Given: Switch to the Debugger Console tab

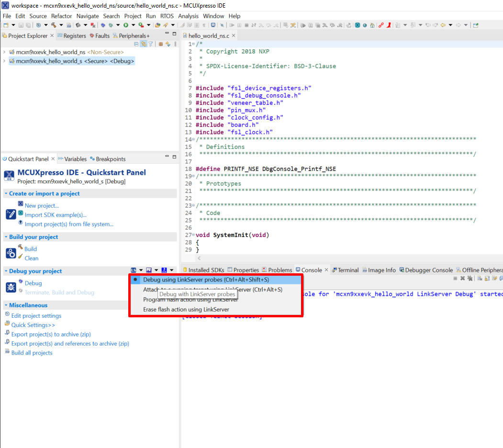Looking at the screenshot, I should [x=428, y=270].
